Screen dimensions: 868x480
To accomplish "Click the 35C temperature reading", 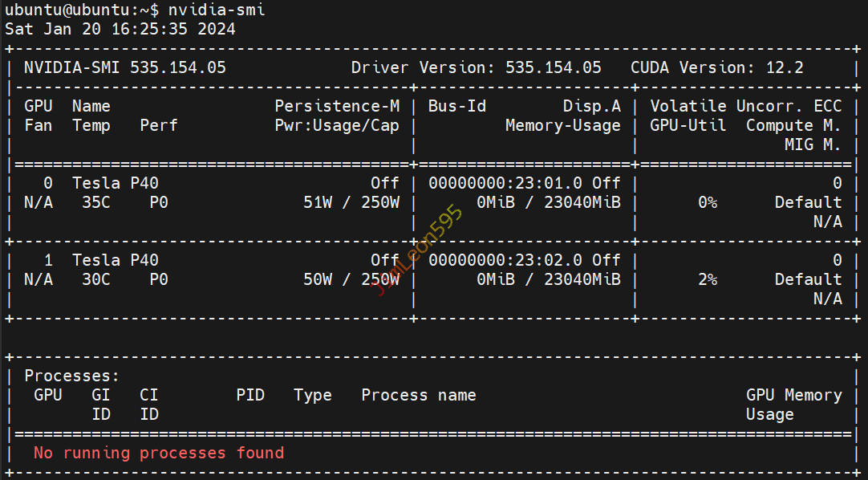I will pos(95,202).
